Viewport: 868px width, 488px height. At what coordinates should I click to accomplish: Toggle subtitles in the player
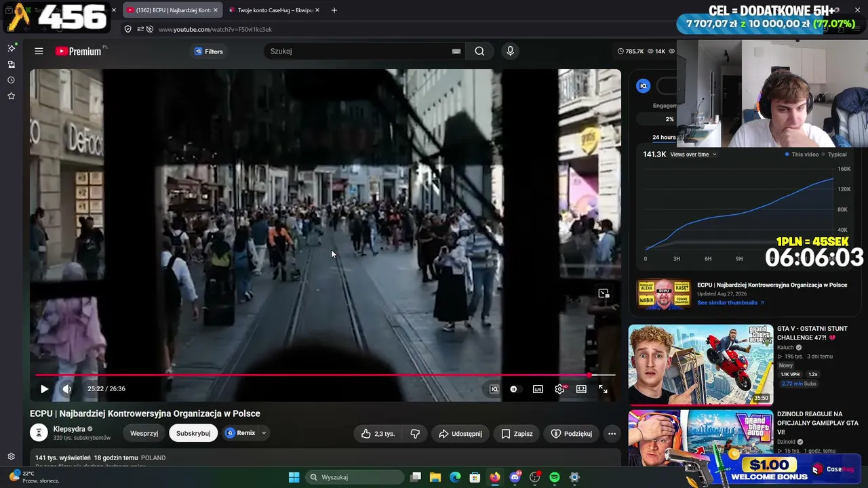538,389
